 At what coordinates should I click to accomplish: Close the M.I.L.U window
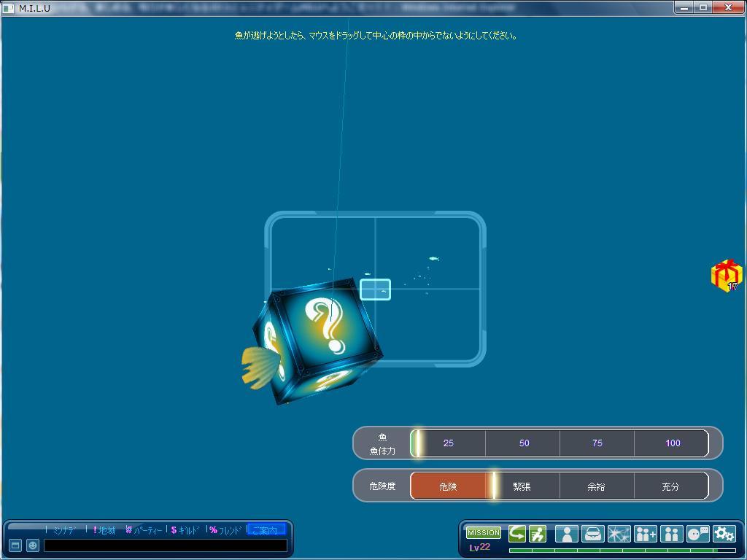coord(729,7)
